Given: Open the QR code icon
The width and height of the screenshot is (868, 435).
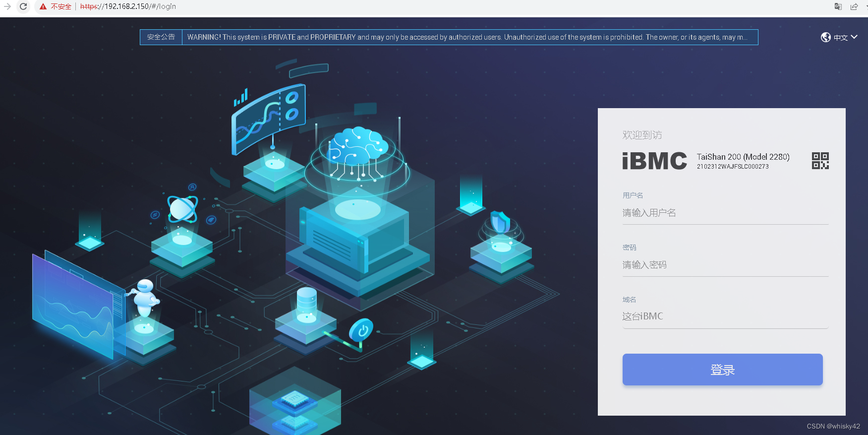Looking at the screenshot, I should (820, 161).
